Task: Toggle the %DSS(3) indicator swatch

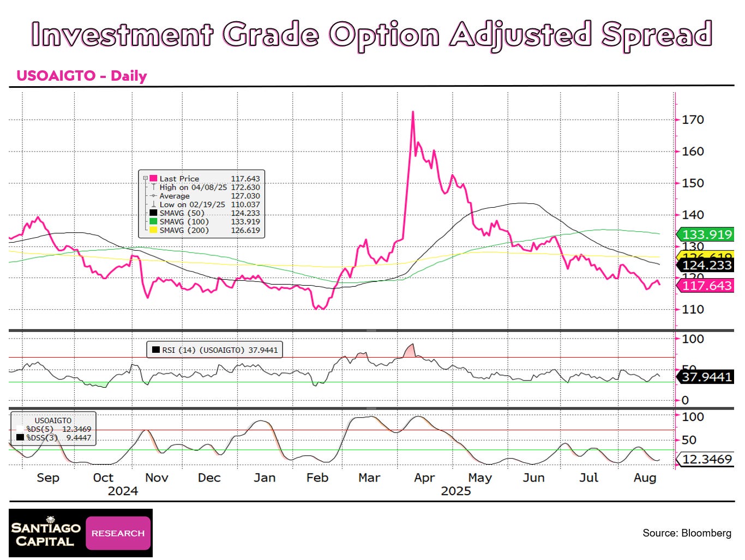Action: click(20, 437)
